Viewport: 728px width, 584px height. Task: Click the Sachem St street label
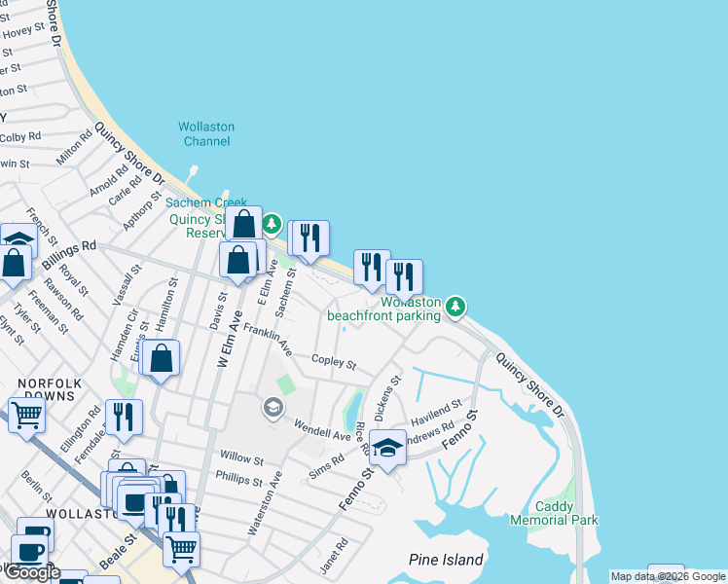coord(285,292)
